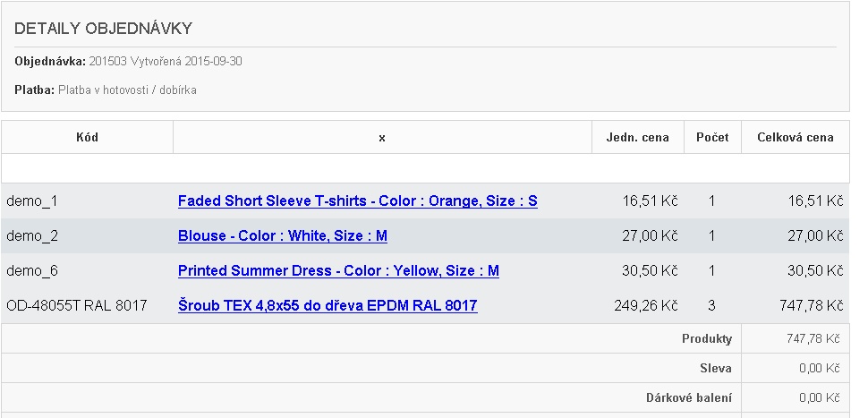Click the Jedn. cena column header
This screenshot has height=418, width=868.
pos(638,138)
